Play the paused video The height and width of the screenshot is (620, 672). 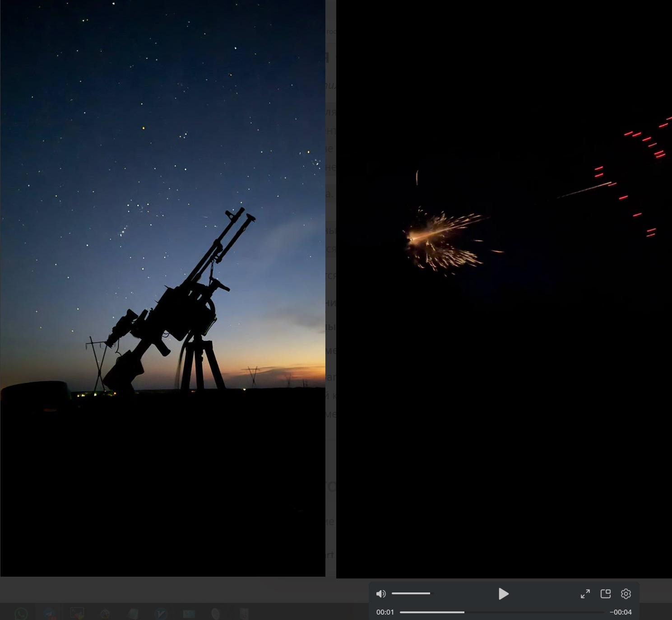(504, 594)
